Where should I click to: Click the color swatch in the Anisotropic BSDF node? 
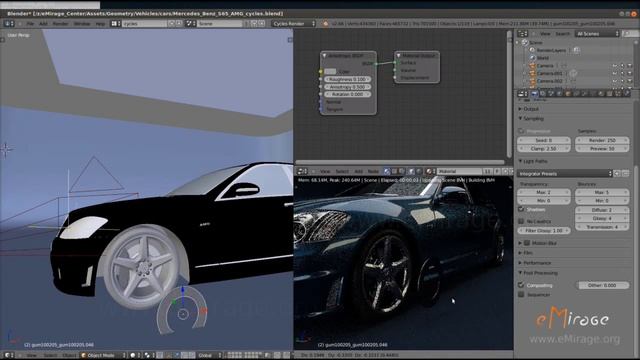tap(330, 71)
